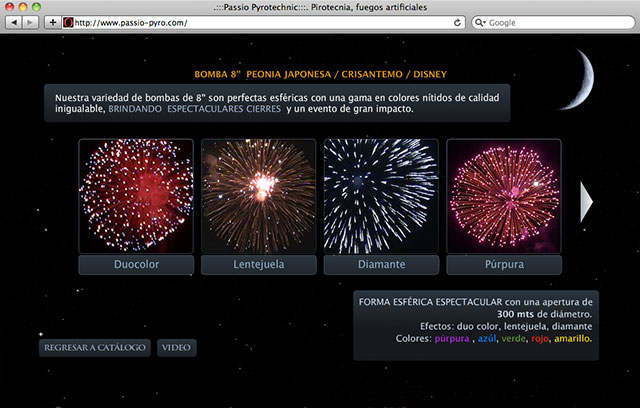The width and height of the screenshot is (640, 408).
Task: Click the site favicon in address bar
Action: (x=68, y=22)
